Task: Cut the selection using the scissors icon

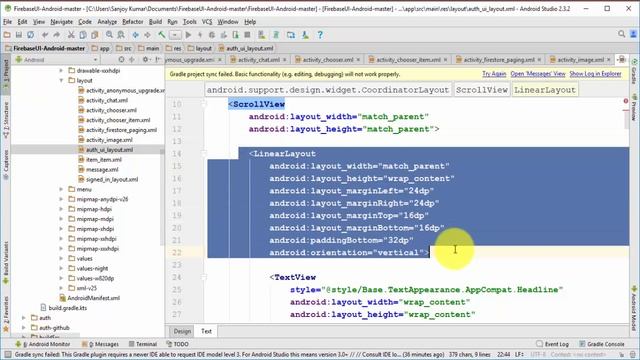Action: (x=71, y=35)
